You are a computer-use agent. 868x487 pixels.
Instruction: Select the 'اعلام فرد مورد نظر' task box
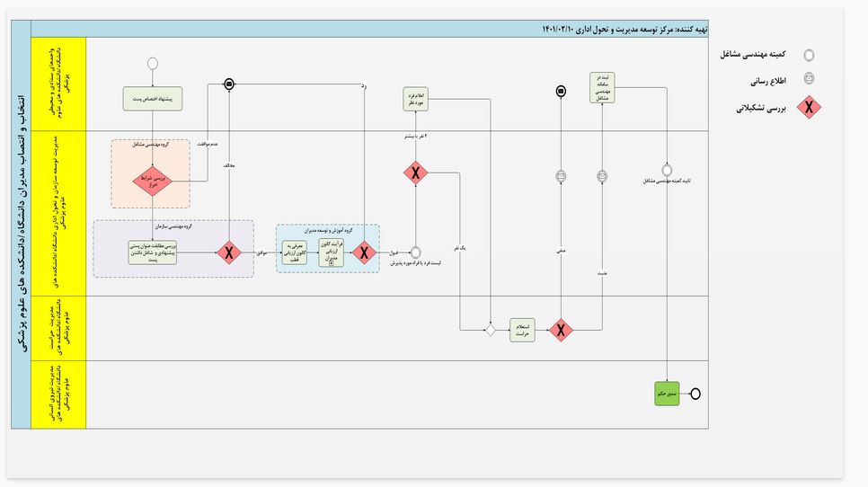pos(415,99)
